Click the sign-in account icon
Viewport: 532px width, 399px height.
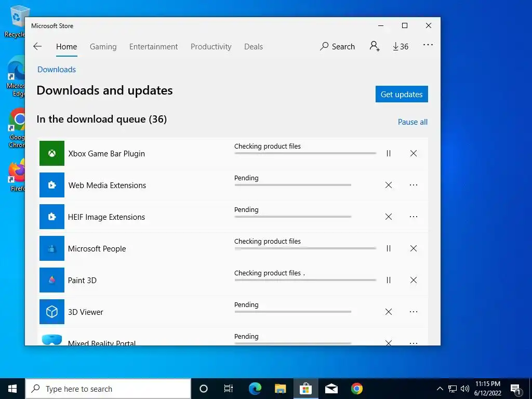375,46
